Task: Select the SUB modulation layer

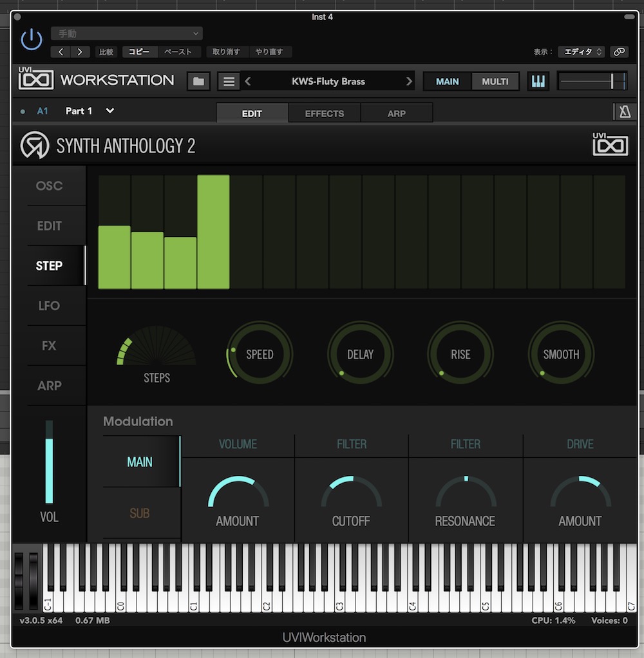Action: click(140, 513)
